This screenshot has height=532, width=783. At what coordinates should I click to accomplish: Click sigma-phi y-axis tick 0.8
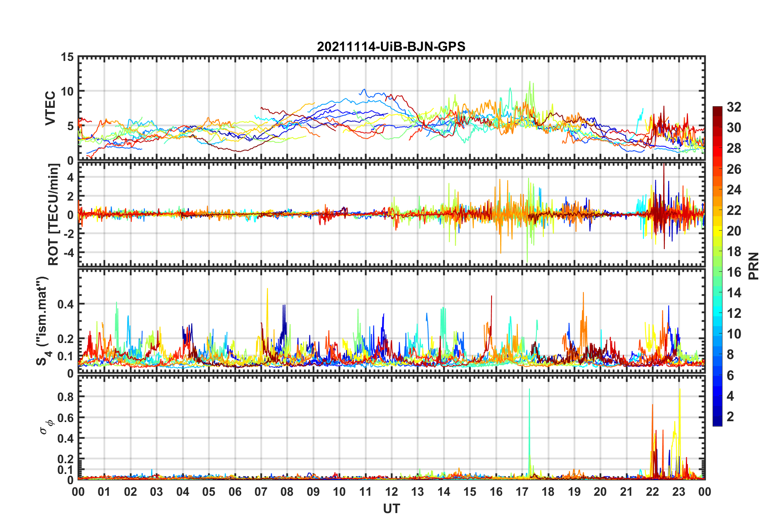(x=66, y=397)
